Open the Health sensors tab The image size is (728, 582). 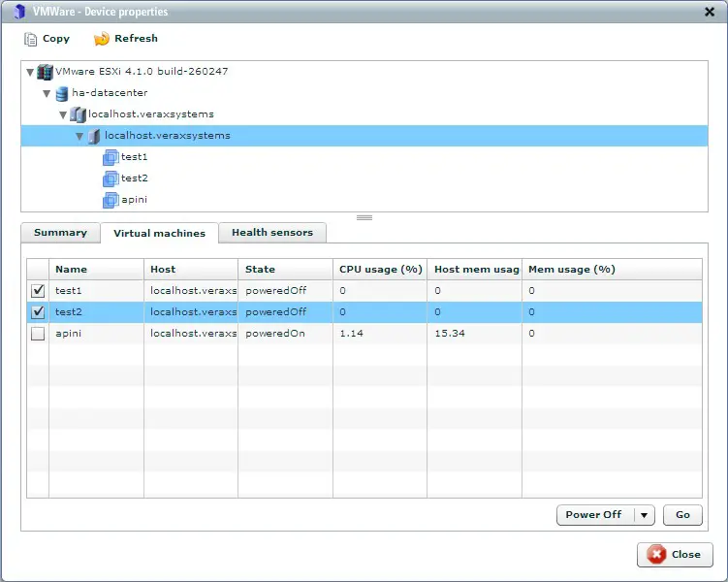pos(272,233)
